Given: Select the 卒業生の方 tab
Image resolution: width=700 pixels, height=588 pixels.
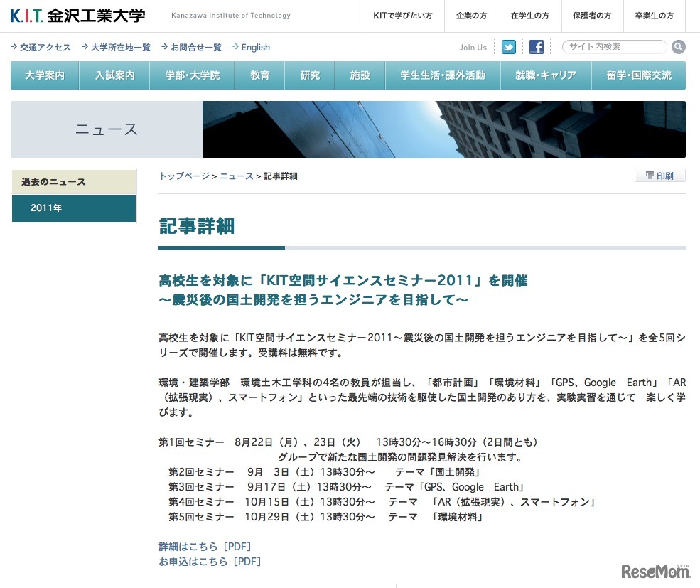Looking at the screenshot, I should pyautogui.click(x=654, y=16).
